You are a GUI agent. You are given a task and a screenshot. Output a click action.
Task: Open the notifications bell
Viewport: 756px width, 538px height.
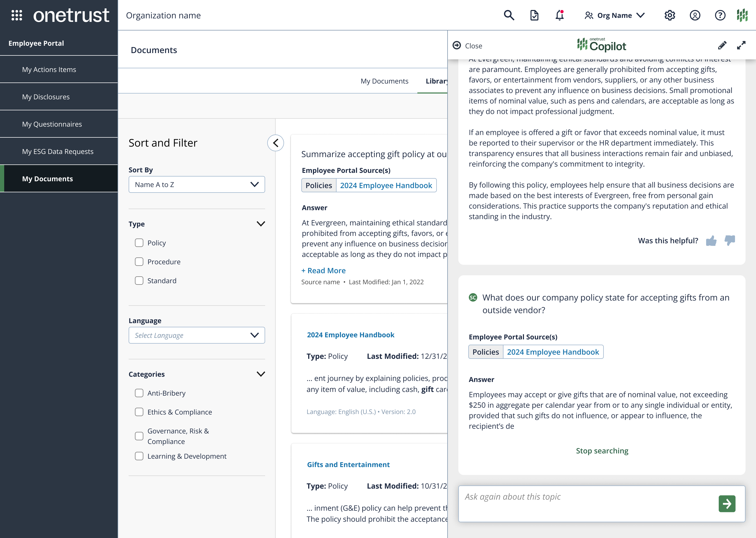[x=559, y=15]
